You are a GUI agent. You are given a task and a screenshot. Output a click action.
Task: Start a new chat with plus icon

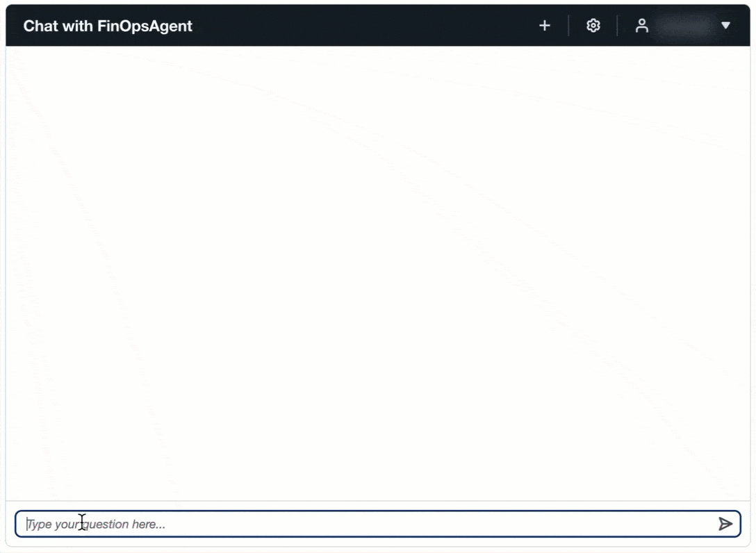pos(545,26)
